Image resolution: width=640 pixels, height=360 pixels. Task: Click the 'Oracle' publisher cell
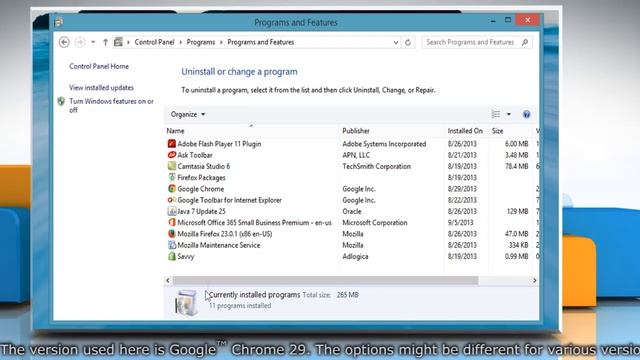click(351, 211)
